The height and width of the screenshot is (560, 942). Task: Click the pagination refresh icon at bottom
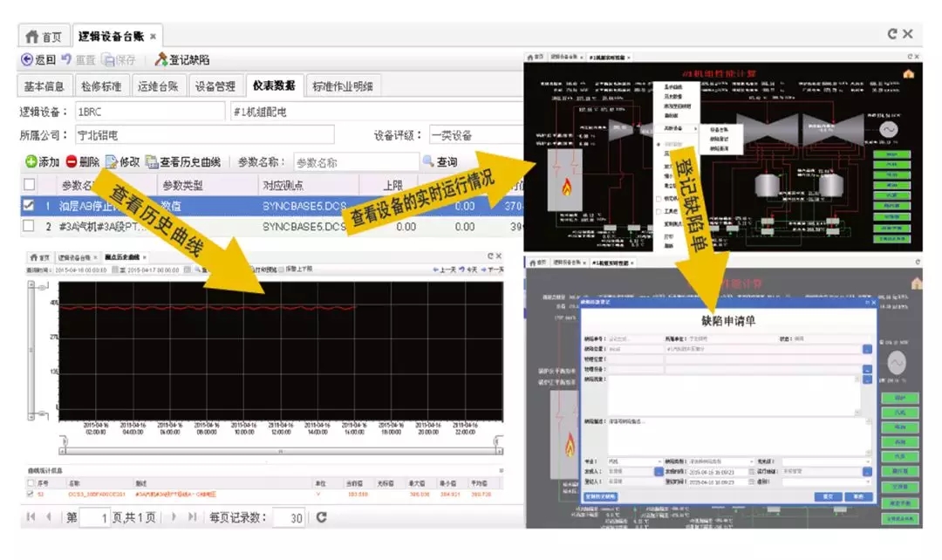(321, 517)
